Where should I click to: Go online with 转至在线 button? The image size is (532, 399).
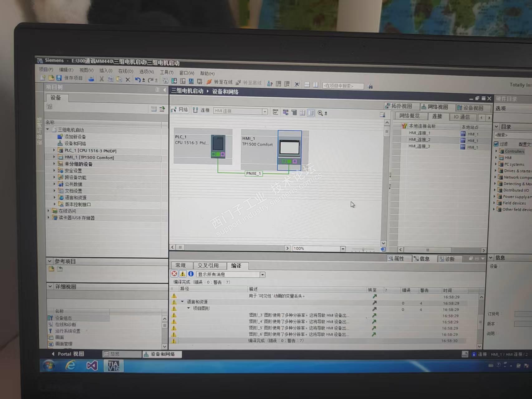pos(220,82)
